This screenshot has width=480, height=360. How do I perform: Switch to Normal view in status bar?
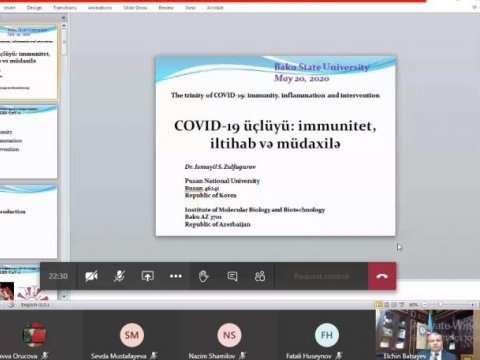pos(378,304)
